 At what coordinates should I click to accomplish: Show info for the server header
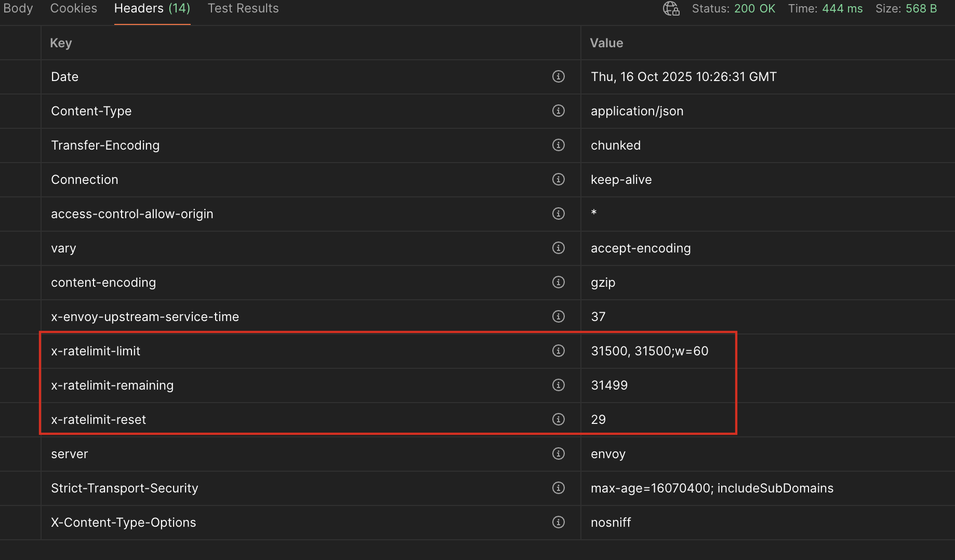(x=559, y=454)
